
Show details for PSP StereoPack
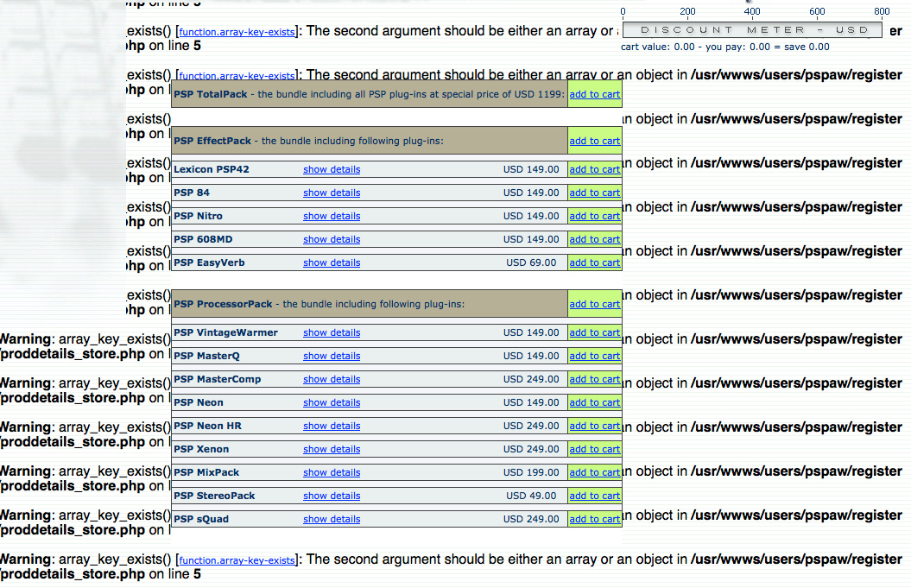click(x=332, y=496)
